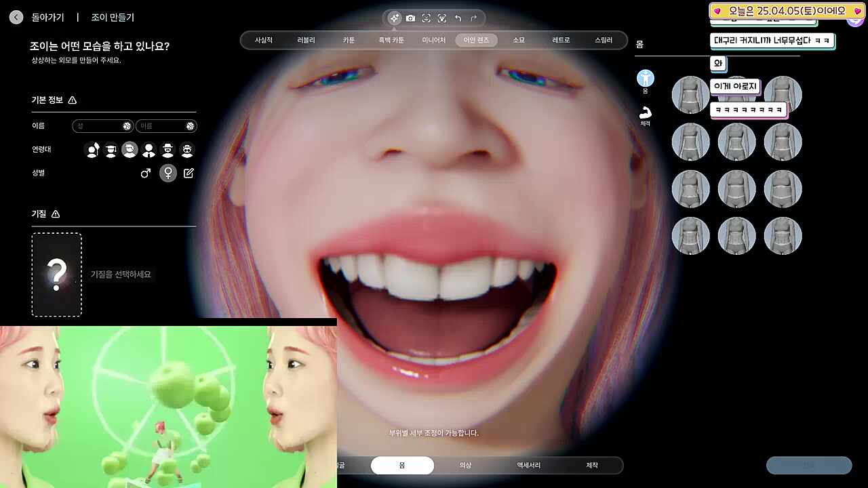Click the heading 조이는 어떤 모습을 하고 있나요?
Screen dimensions: 868x488
click(x=100, y=46)
